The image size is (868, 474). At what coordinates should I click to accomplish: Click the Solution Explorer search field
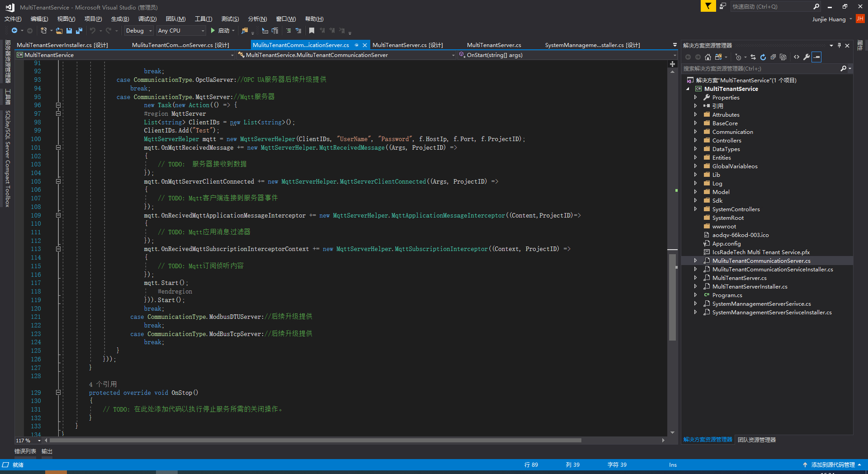tap(760, 69)
